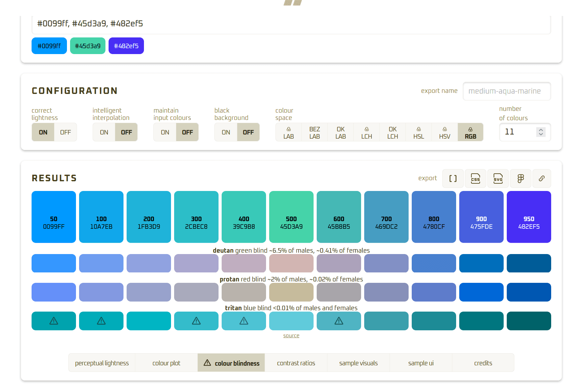Viewport: 581px width, 392px height.
Task: Click the export name input field
Action: coord(506,91)
